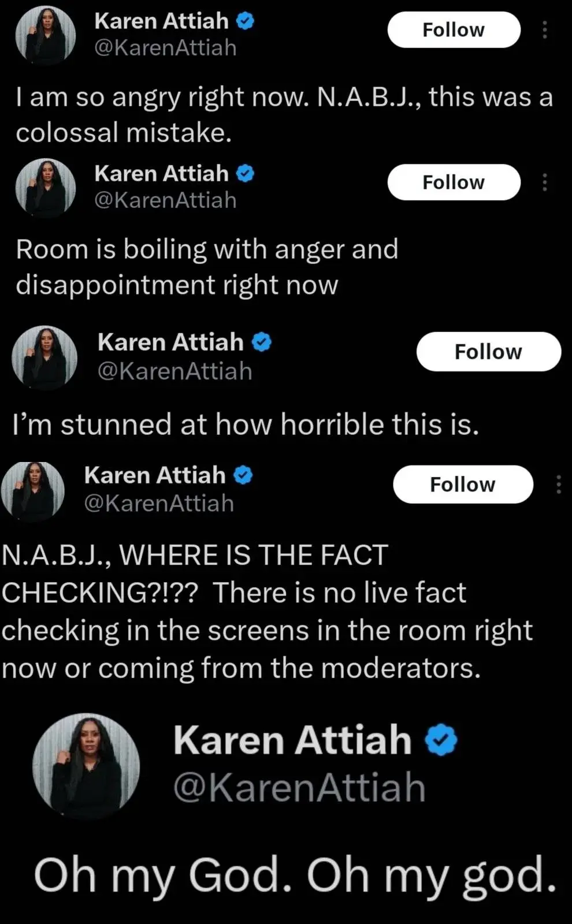Click verified badge in "FACT CHECKING" tweet
Viewport: 572px width, 924px height.
coord(243,476)
